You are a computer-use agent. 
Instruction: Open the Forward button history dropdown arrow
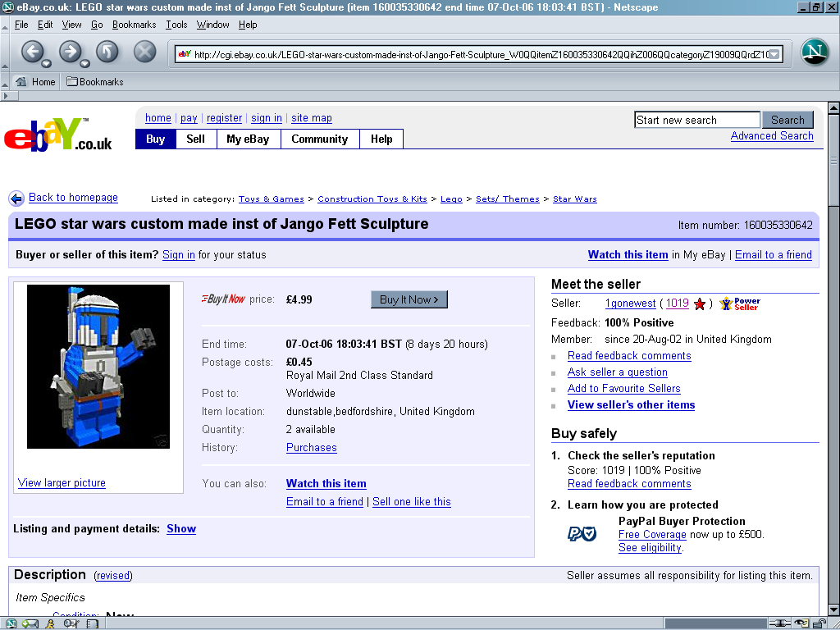84,64
